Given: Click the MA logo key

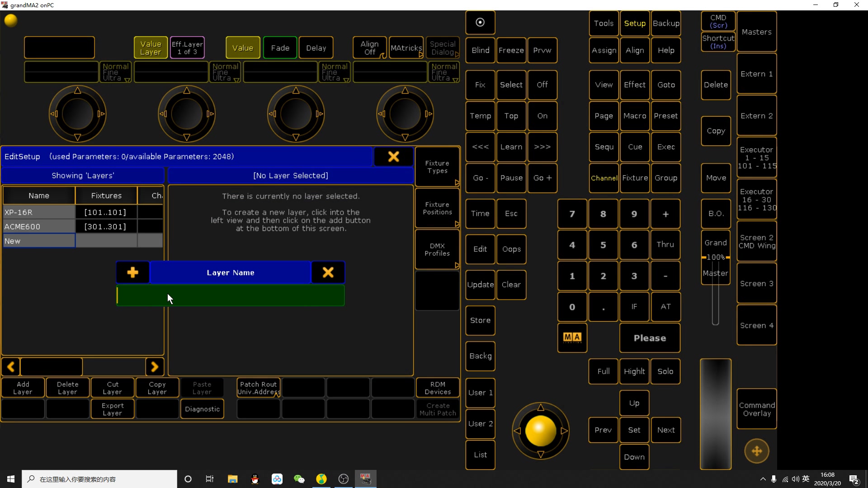Looking at the screenshot, I should tap(572, 338).
